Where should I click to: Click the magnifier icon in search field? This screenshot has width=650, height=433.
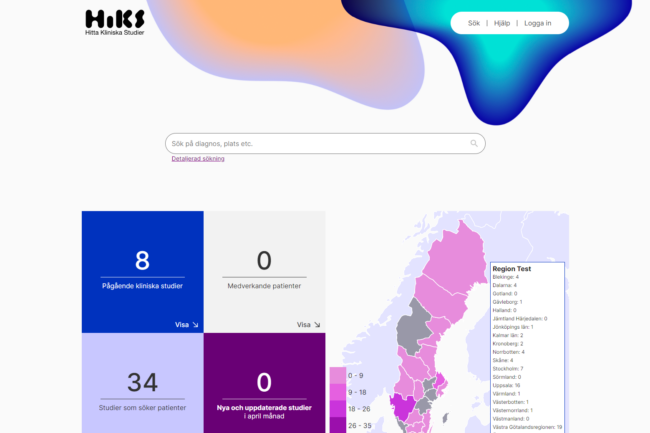point(474,144)
